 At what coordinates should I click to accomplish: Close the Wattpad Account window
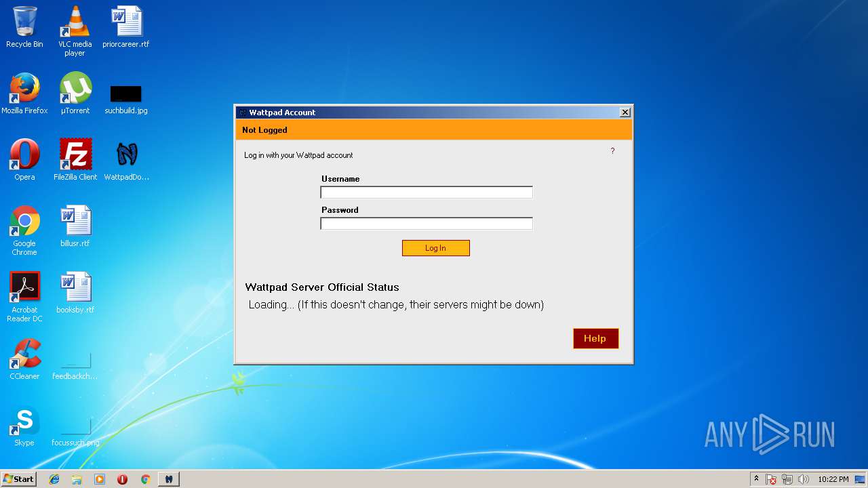coord(625,113)
